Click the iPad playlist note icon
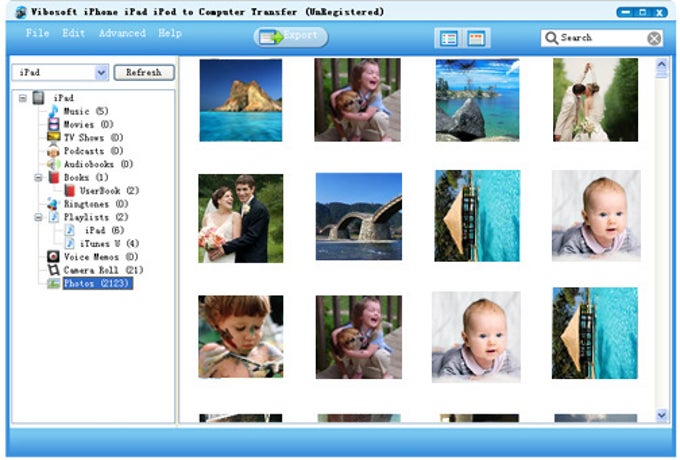 coord(69,230)
